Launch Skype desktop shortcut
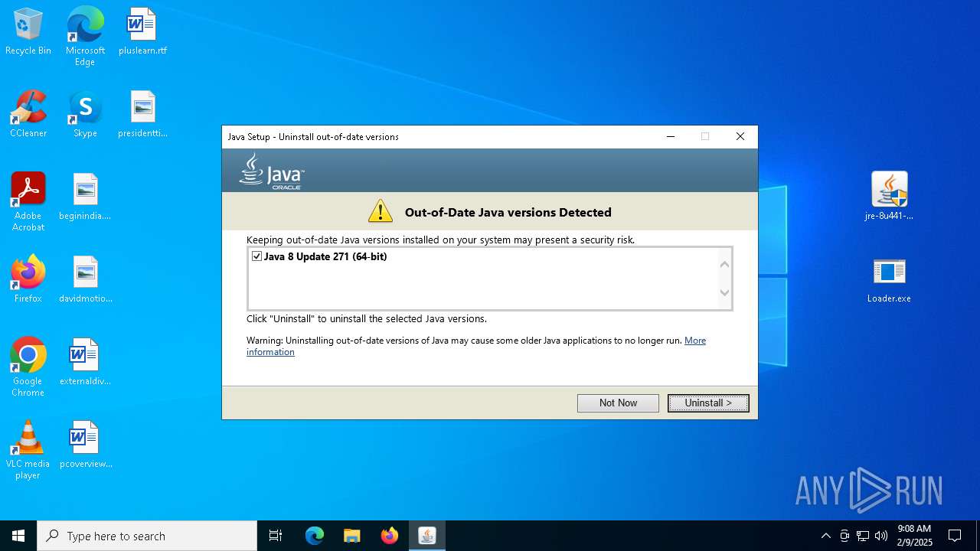 pos(85,114)
